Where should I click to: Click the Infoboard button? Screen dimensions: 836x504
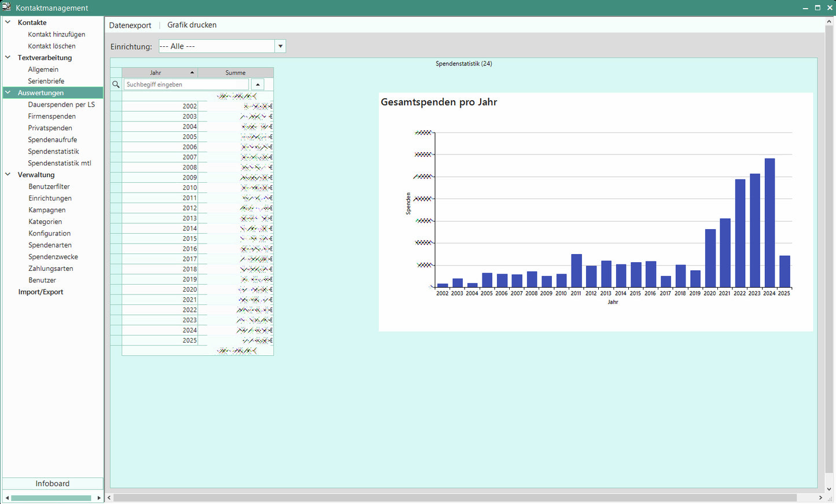pos(52,483)
